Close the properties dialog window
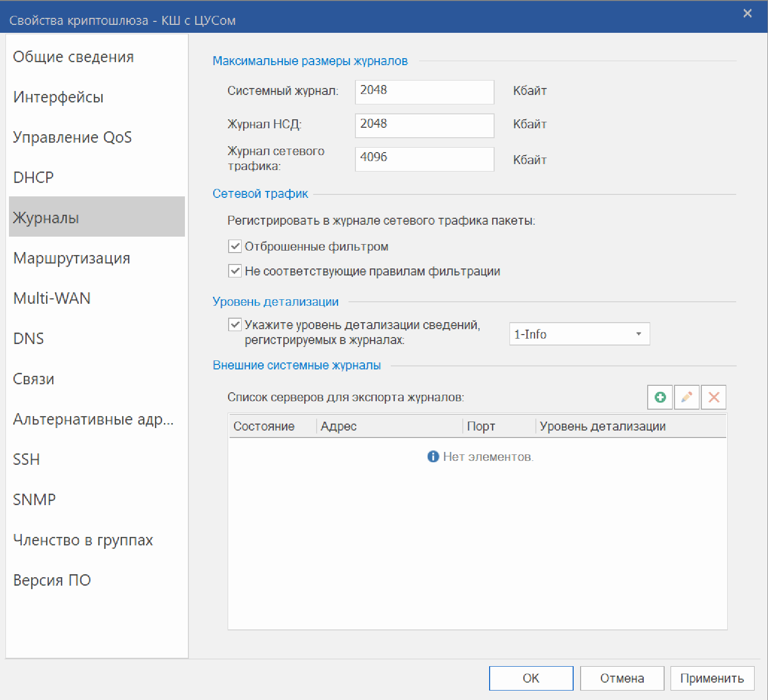Image resolution: width=768 pixels, height=700 pixels. tap(747, 14)
